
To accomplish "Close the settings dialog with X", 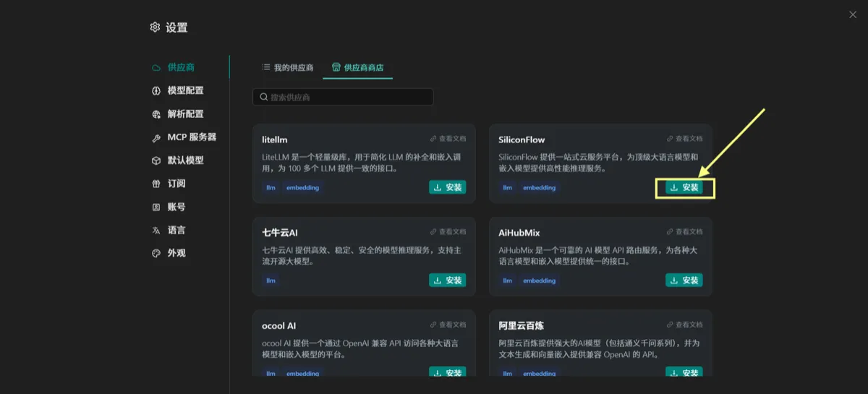I will tap(853, 14).
